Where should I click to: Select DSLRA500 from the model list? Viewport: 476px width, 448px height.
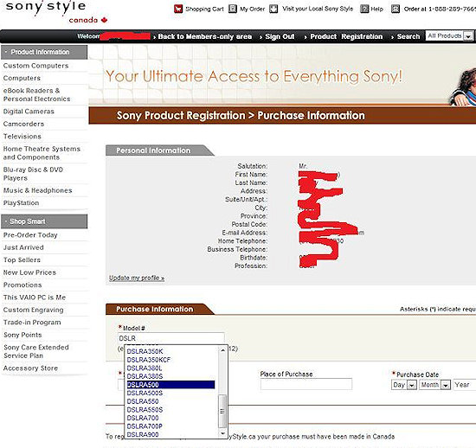(x=170, y=385)
